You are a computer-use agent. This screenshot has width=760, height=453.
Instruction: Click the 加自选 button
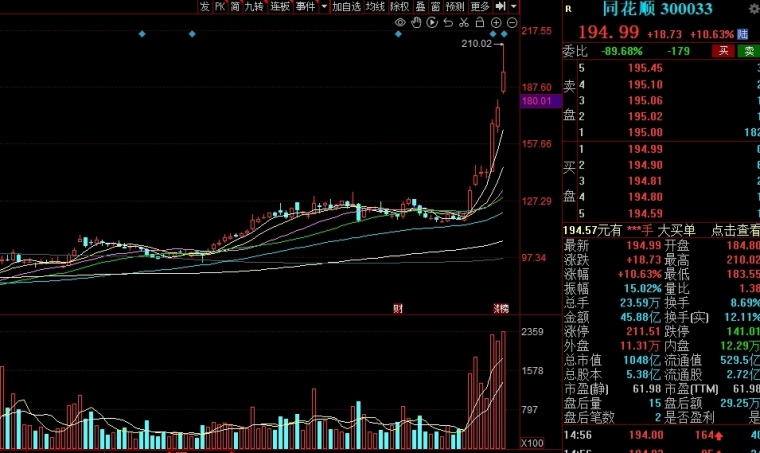tap(346, 6)
